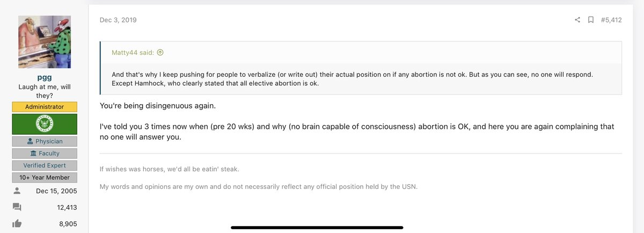Open the post number #5,412 permalink

(x=611, y=20)
